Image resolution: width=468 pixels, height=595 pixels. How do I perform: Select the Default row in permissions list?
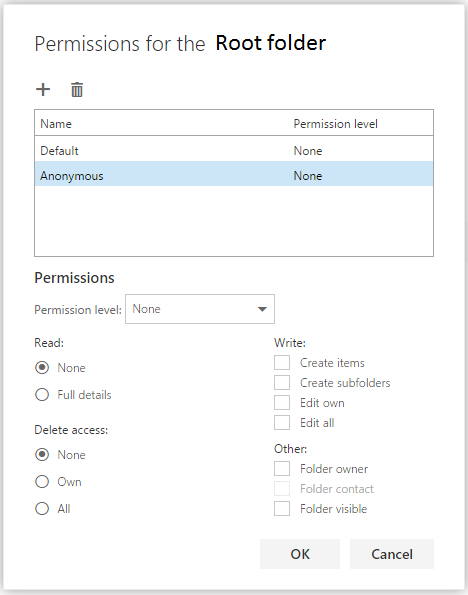click(x=234, y=151)
